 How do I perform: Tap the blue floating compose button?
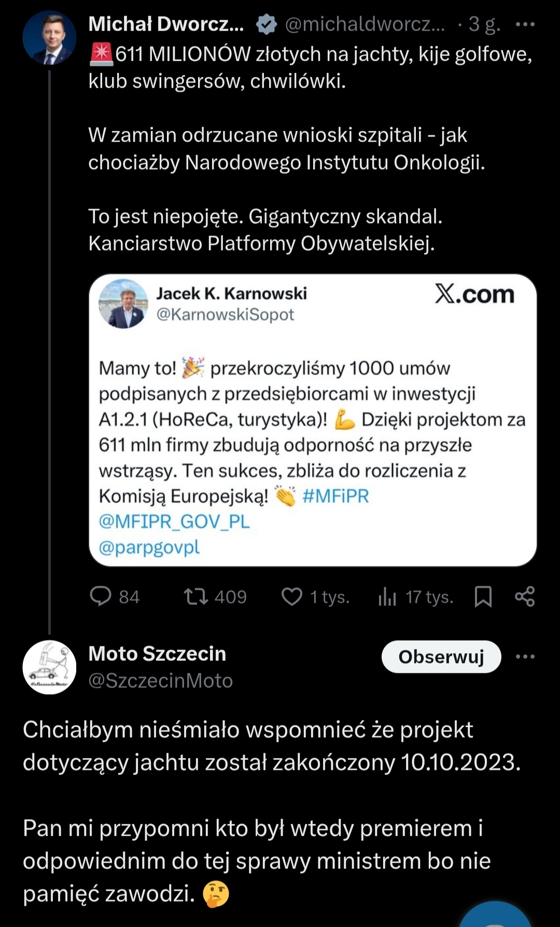pyautogui.click(x=495, y=916)
